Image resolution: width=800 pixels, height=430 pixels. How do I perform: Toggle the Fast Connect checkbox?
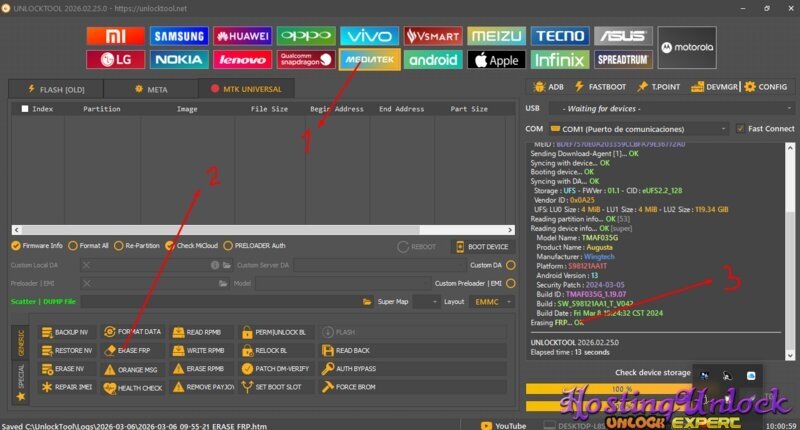point(765,129)
